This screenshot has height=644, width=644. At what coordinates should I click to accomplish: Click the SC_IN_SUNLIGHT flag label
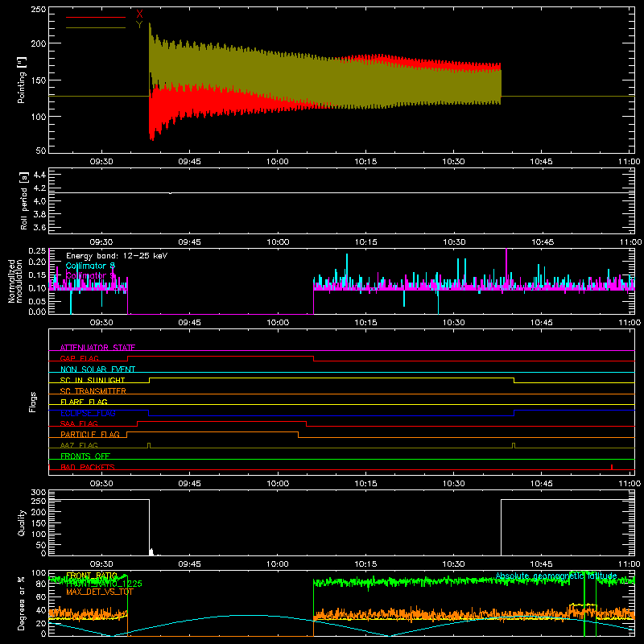coord(93,380)
